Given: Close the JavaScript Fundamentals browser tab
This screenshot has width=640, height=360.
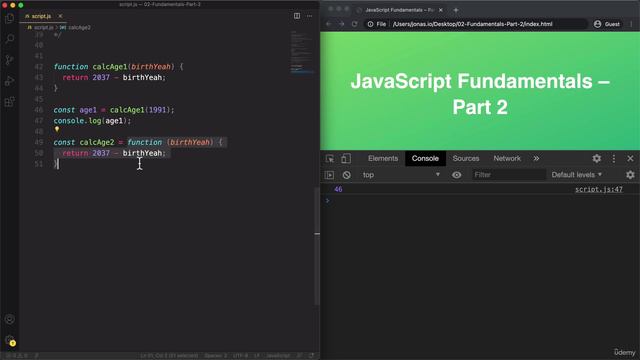Looking at the screenshot, I should click(x=441, y=10).
